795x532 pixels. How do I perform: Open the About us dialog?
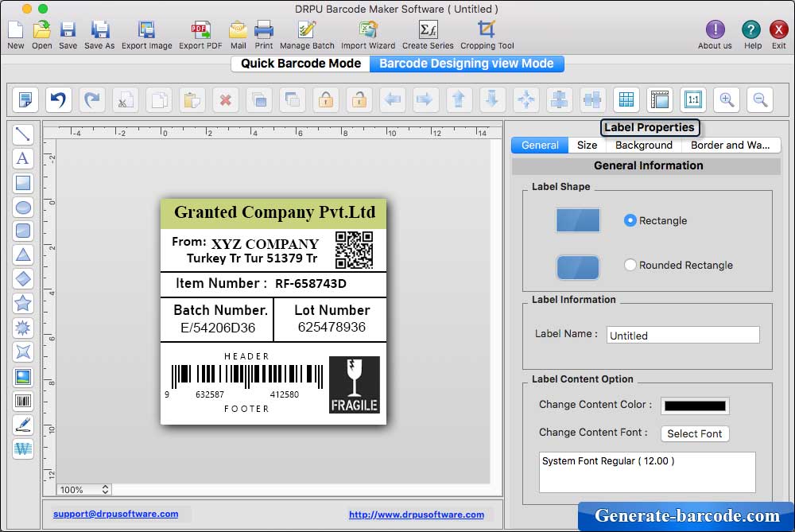point(715,34)
